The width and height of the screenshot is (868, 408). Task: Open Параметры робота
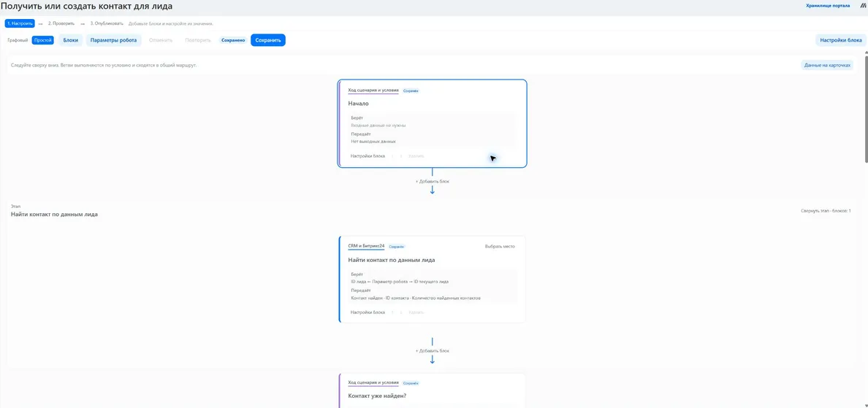pos(113,40)
